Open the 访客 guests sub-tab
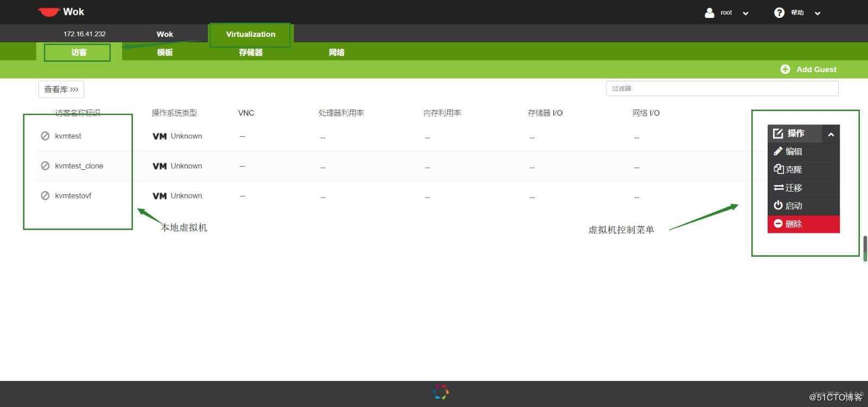Image resolution: width=868 pixels, height=407 pixels. click(x=79, y=52)
